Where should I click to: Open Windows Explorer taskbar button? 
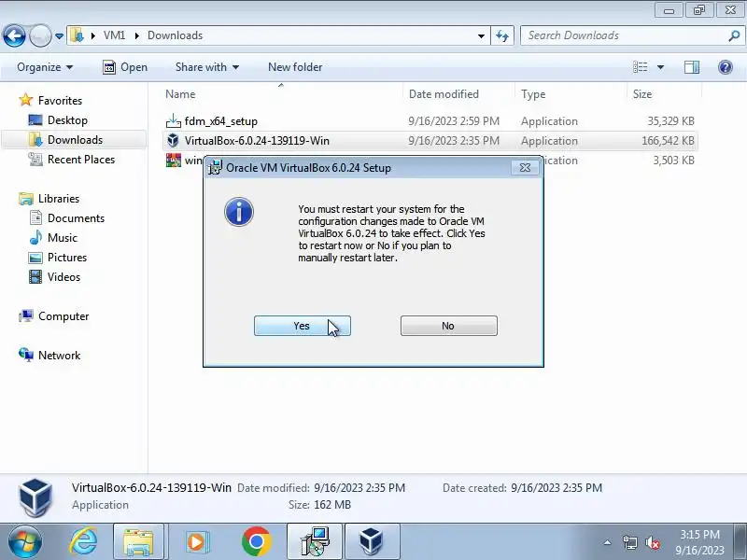click(x=138, y=541)
